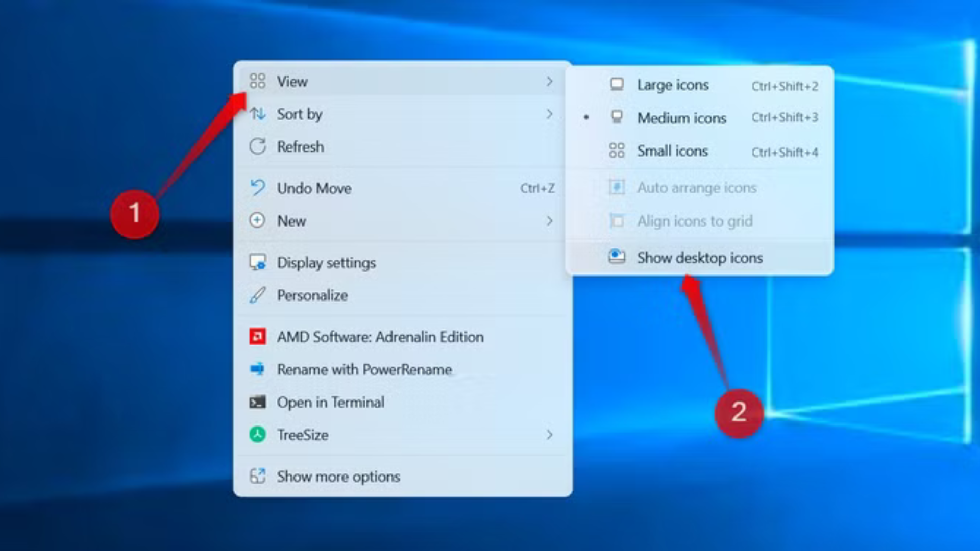
Task: Toggle Auto arrange icons
Action: [697, 188]
